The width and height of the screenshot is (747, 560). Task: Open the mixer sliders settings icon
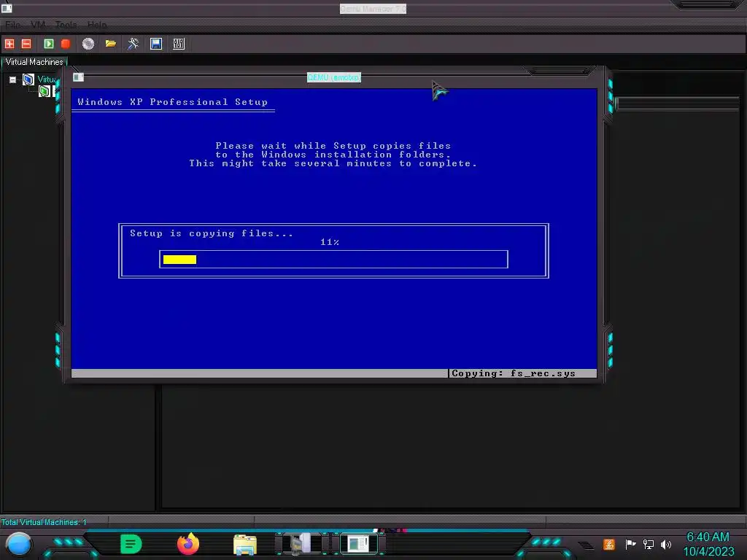179,44
